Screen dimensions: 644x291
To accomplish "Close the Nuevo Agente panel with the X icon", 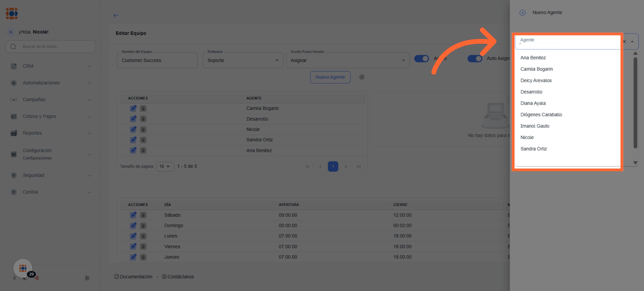I will click(522, 13).
